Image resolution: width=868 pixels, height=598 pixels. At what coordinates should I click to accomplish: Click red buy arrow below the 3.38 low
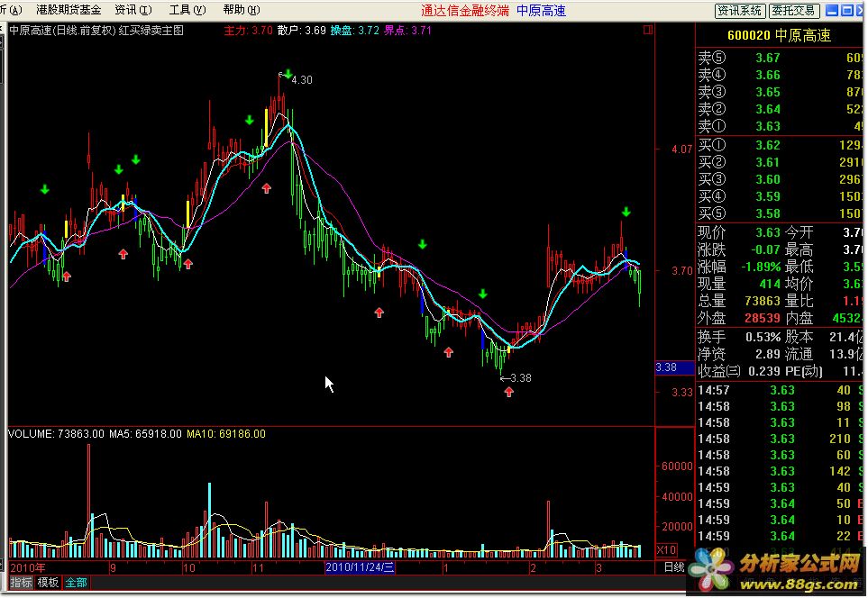point(508,392)
